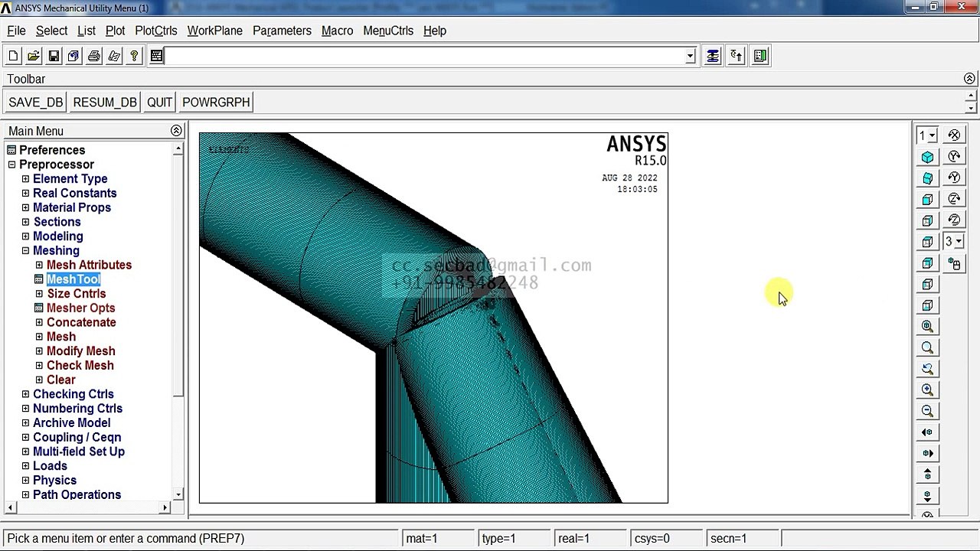This screenshot has width=980, height=551.
Task: Click into the command input field
Action: [425, 56]
